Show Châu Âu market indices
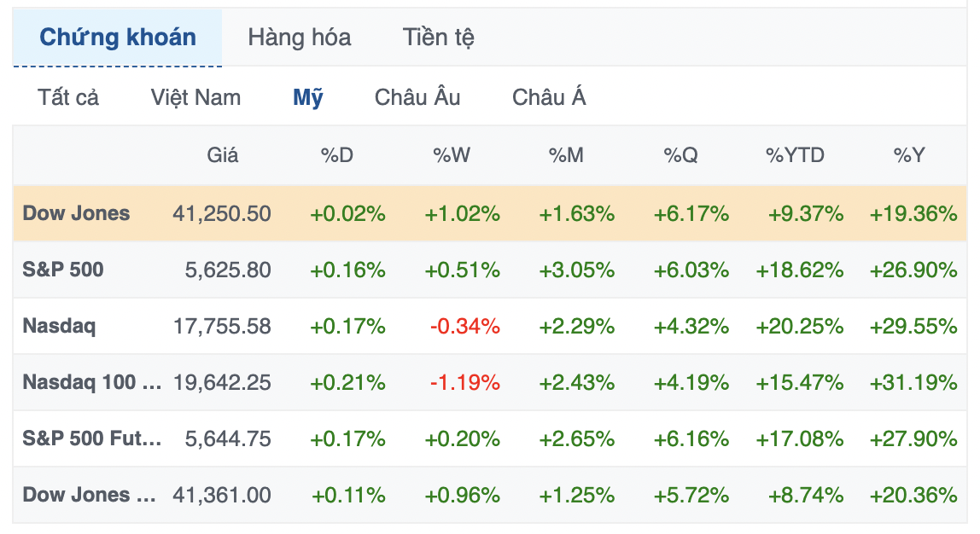The image size is (980, 534). tap(417, 97)
